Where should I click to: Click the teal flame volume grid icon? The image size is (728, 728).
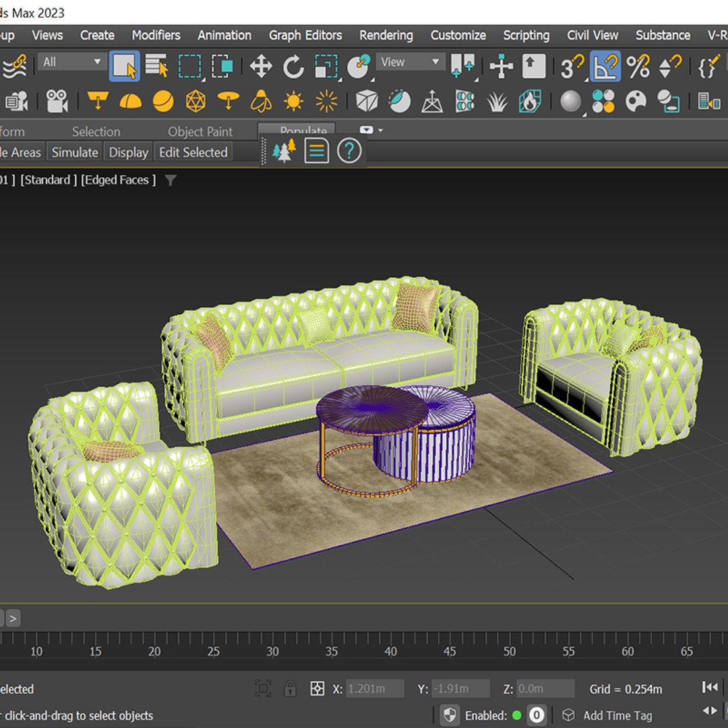(530, 100)
